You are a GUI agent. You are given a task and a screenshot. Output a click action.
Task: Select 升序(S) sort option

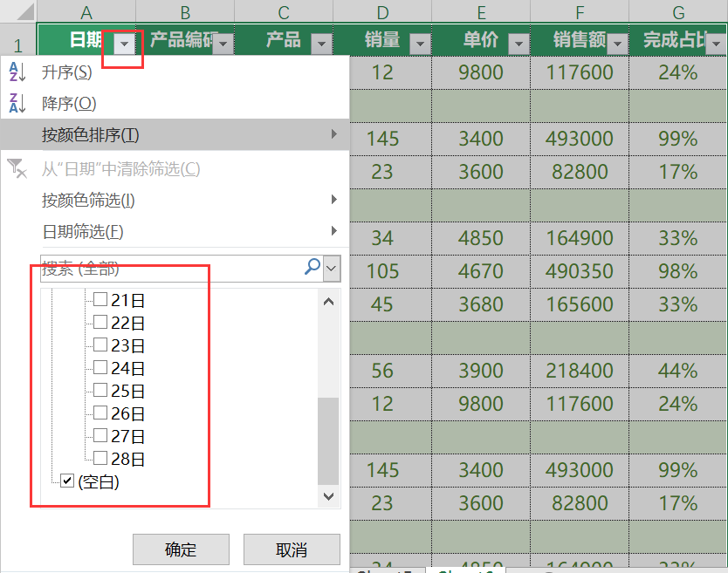tap(175, 72)
